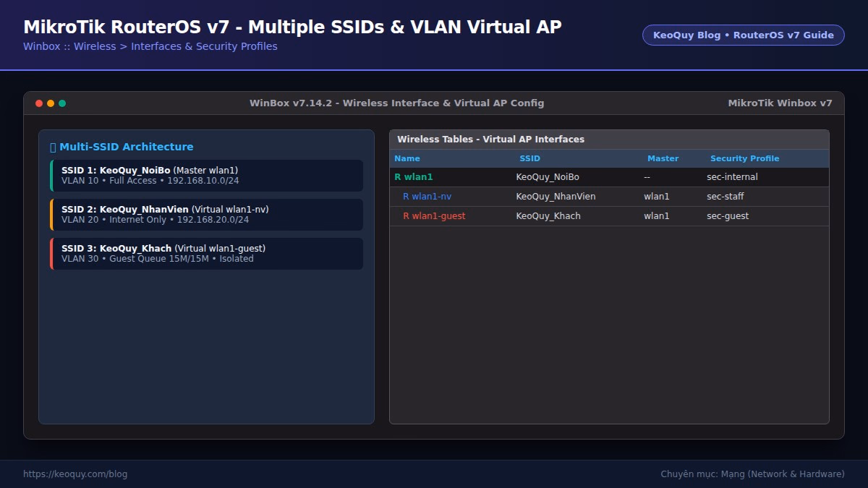Image resolution: width=868 pixels, height=488 pixels.
Task: Select the wlan1-guest virtual interface row
Action: click(x=609, y=216)
